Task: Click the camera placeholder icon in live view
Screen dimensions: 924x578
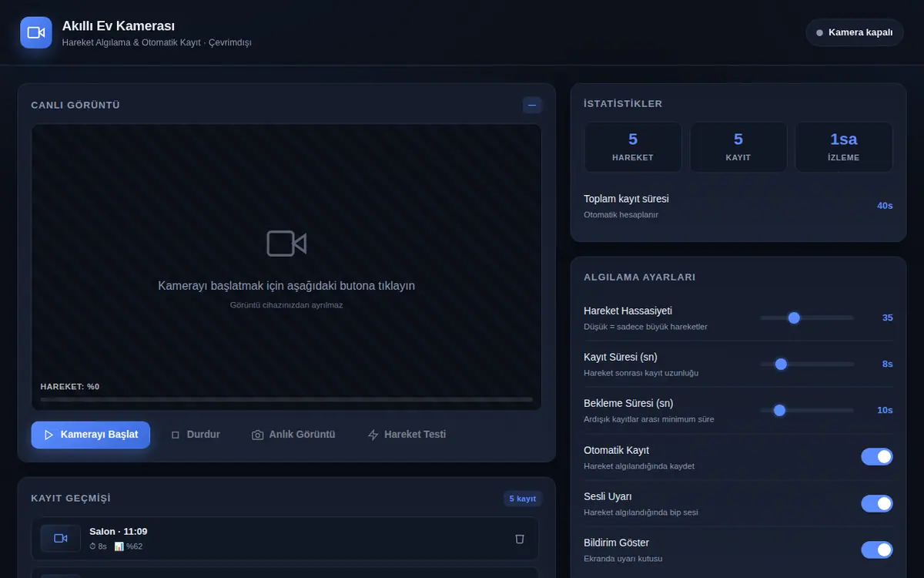Action: (x=286, y=244)
